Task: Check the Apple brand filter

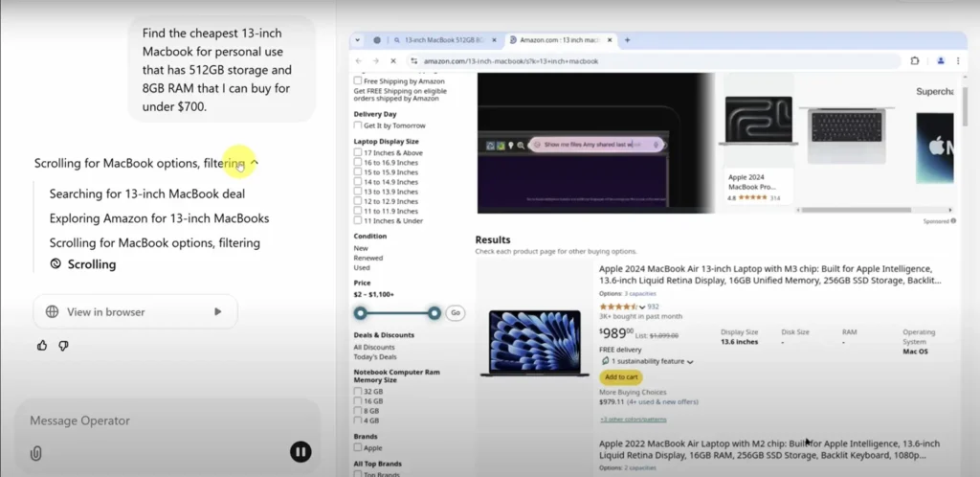Action: pos(358,447)
